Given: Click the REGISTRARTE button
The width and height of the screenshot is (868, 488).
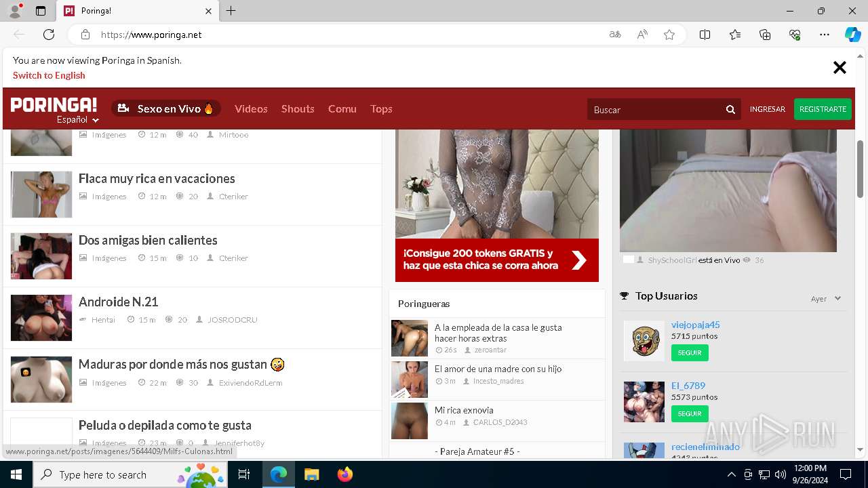Looking at the screenshot, I should coord(823,109).
